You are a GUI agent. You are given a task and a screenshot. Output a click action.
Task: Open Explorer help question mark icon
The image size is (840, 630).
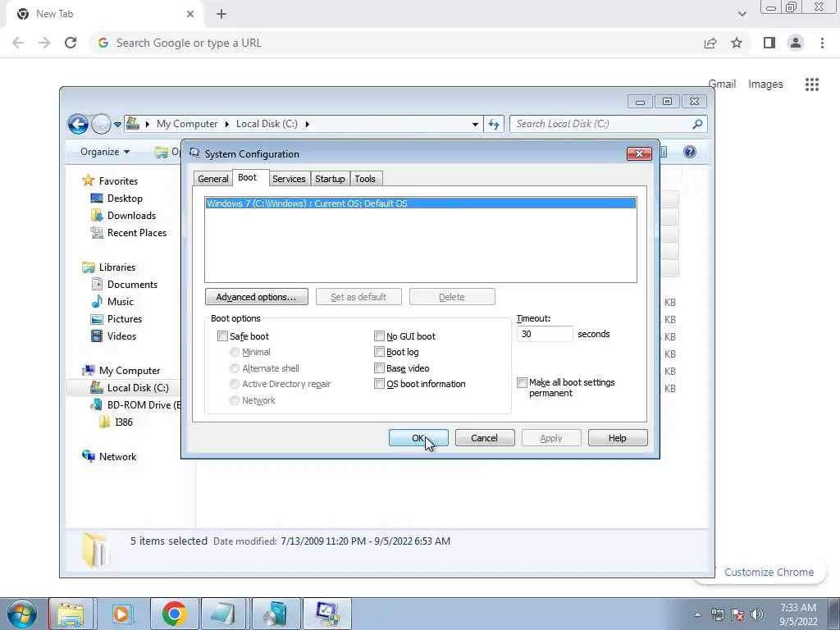tap(689, 152)
